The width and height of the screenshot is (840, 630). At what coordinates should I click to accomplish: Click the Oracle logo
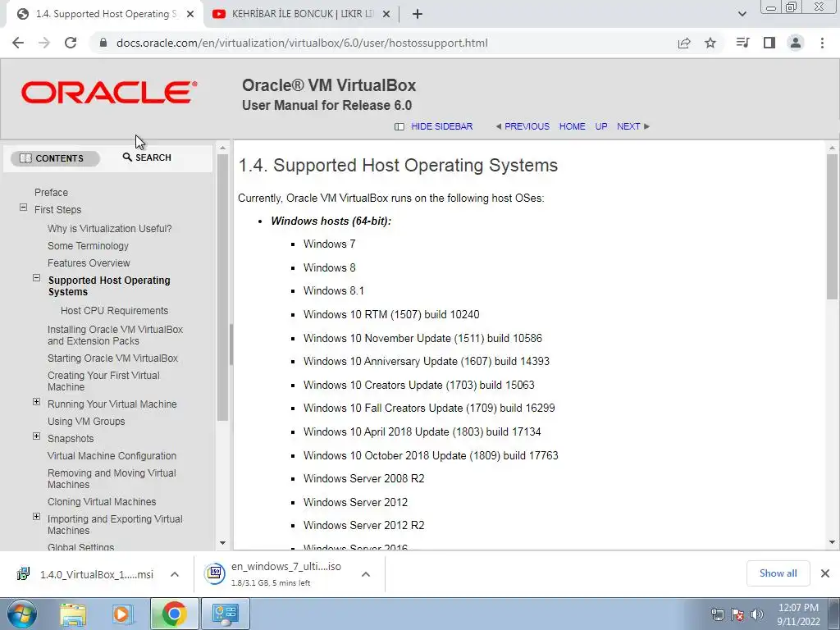109,92
